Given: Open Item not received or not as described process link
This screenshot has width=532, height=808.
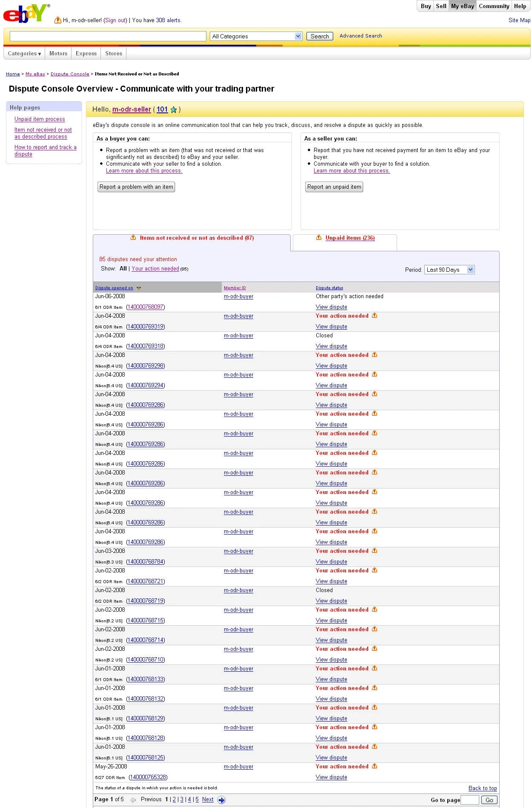Looking at the screenshot, I should [x=43, y=133].
